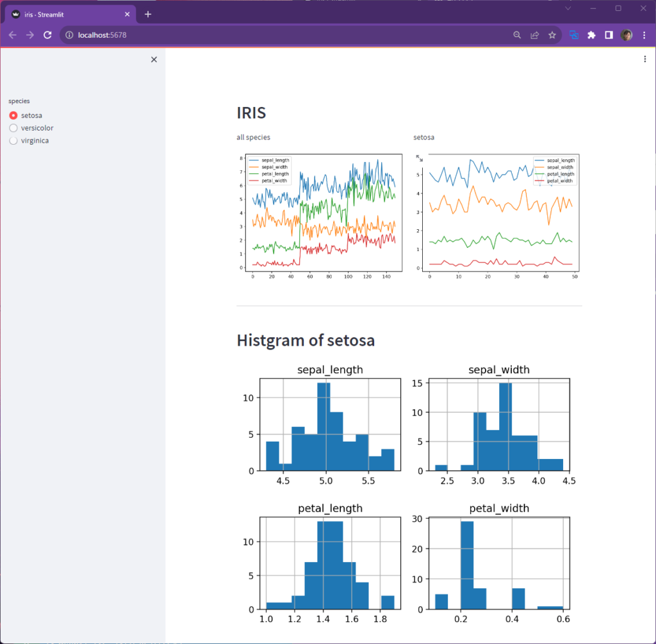Viewport: 656px width, 644px height.
Task: Click the IRIS heading
Action: [251, 113]
